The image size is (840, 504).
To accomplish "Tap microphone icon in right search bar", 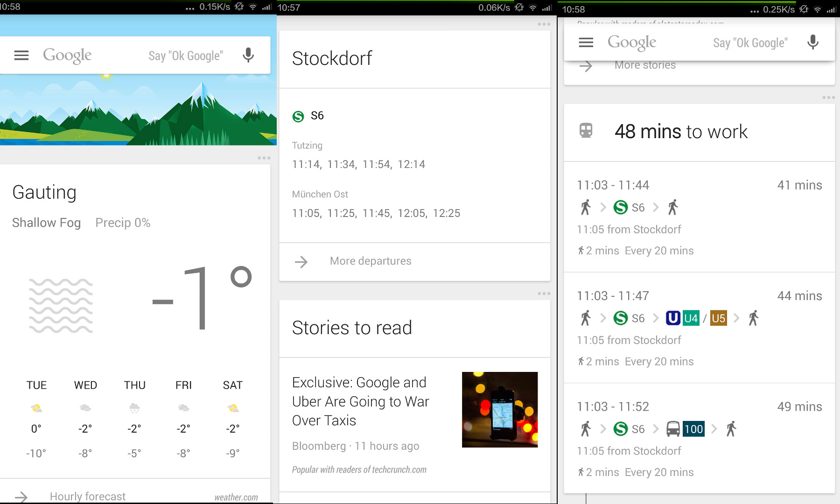I will (812, 42).
